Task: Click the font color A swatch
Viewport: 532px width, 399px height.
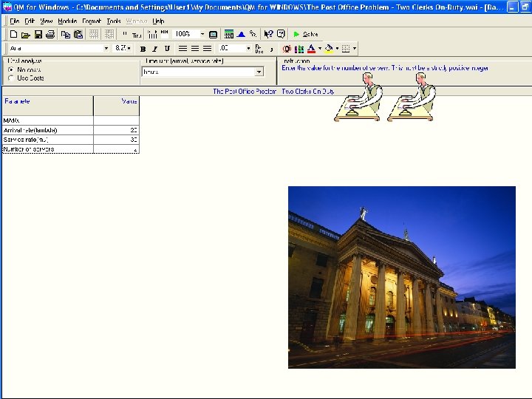Action: pos(311,49)
